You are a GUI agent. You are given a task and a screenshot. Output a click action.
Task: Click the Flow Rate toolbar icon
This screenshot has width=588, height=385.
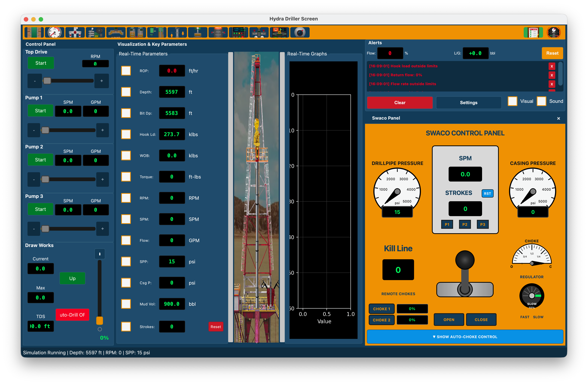pyautogui.click(x=116, y=32)
